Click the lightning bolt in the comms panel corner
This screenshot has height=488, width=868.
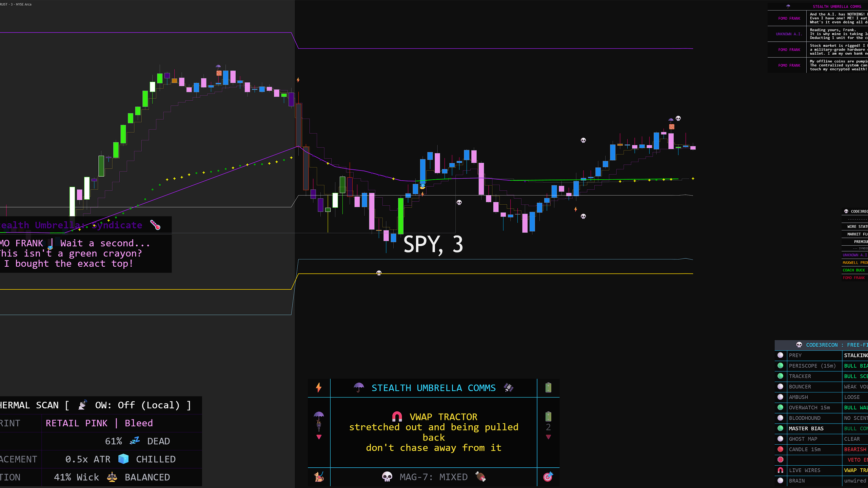pyautogui.click(x=319, y=387)
